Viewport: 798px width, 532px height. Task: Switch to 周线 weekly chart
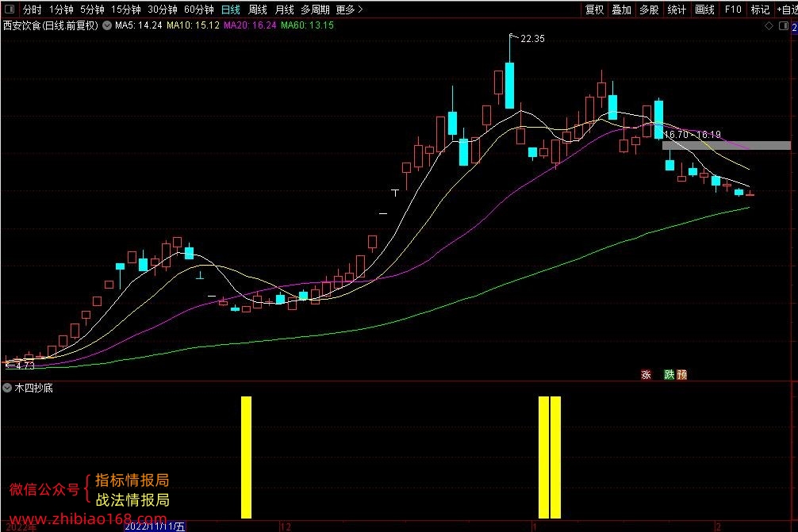(258, 10)
